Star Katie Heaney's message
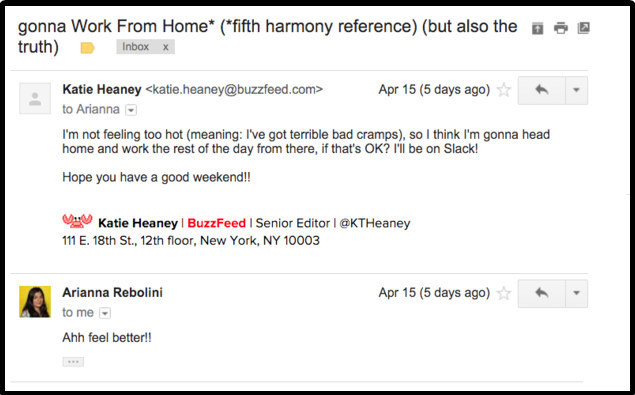635x395 pixels. 504,90
